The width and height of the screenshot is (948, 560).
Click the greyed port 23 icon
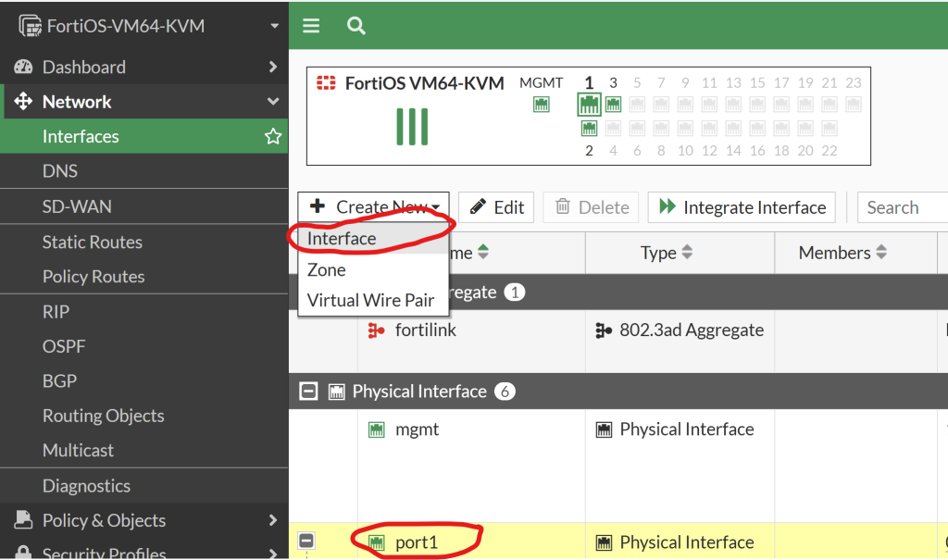[853, 105]
